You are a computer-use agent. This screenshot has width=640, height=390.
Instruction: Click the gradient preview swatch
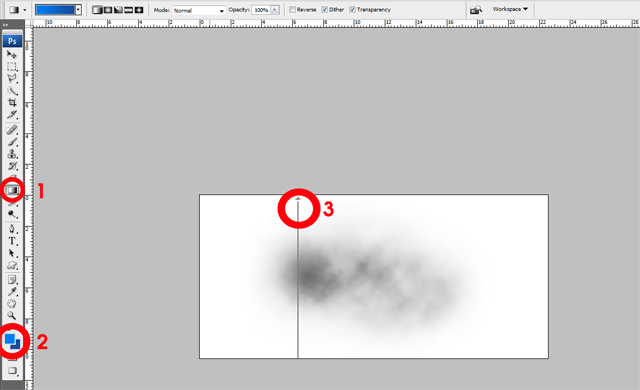pos(55,10)
